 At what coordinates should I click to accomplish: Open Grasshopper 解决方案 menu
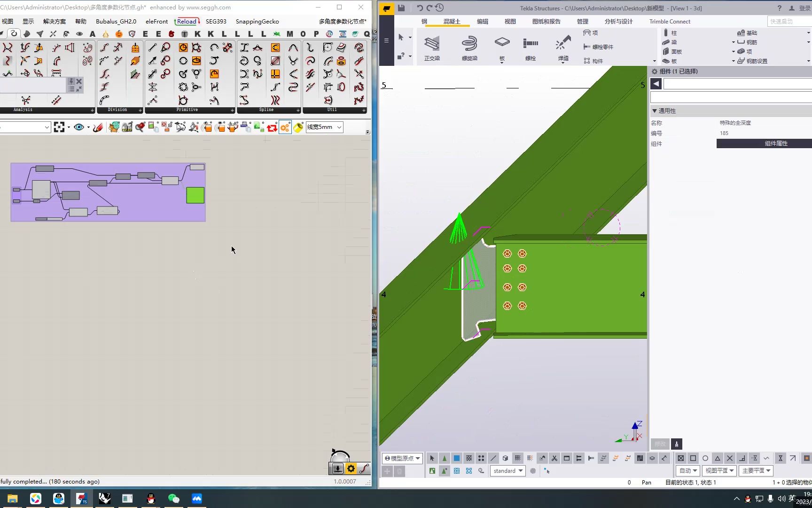pos(55,22)
